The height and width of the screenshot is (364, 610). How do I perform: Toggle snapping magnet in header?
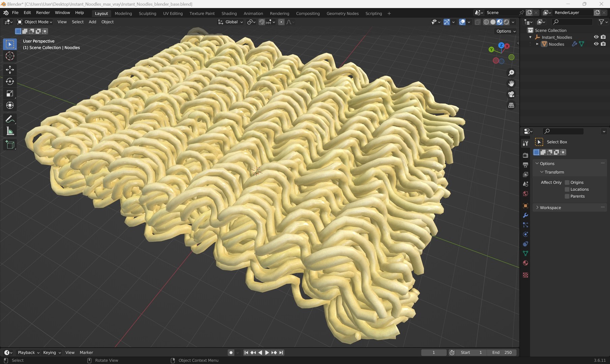262,22
